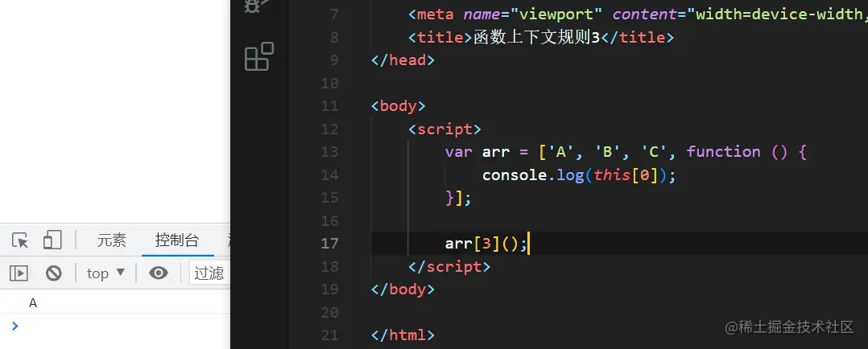This screenshot has width=868, height=349.
Task: Select the title text 函数上下文规则3
Action: pos(537,38)
